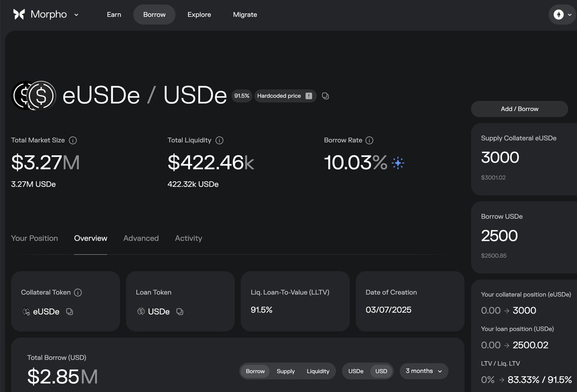Open the Borrow page
Screen dimensions: 577x392
[154, 14]
